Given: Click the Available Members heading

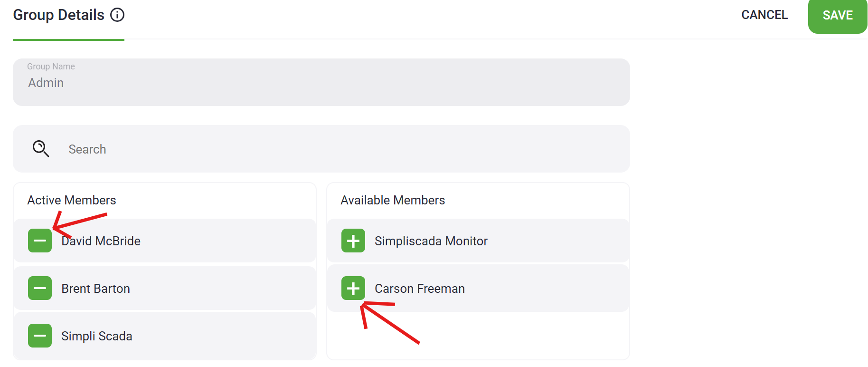Looking at the screenshot, I should click(393, 200).
